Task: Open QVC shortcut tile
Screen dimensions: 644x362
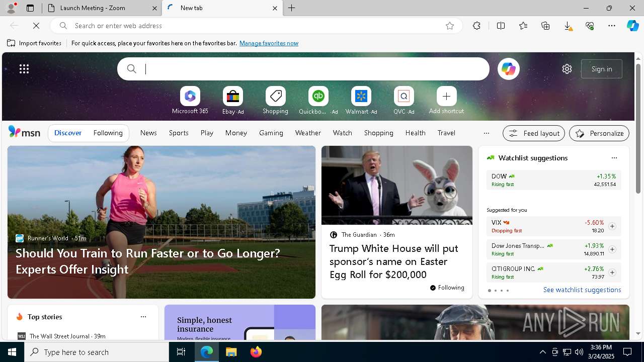Action: coord(404,101)
